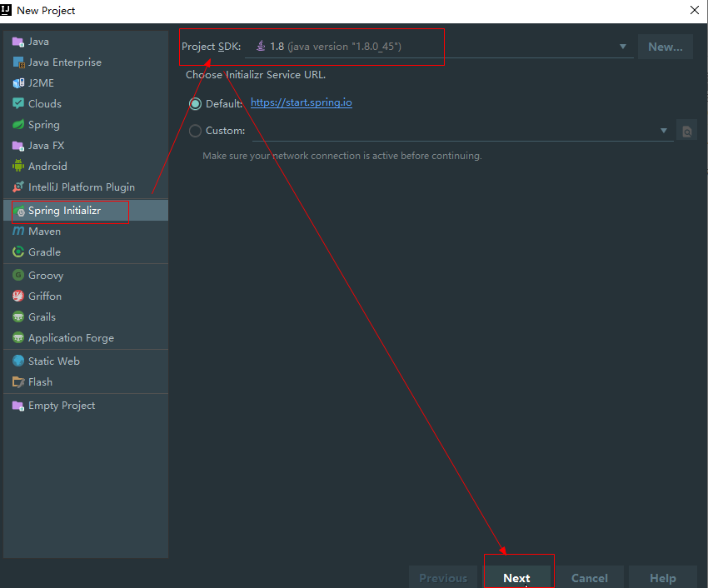The height and width of the screenshot is (588, 708).
Task: Click the Gradle icon
Action: click(18, 252)
